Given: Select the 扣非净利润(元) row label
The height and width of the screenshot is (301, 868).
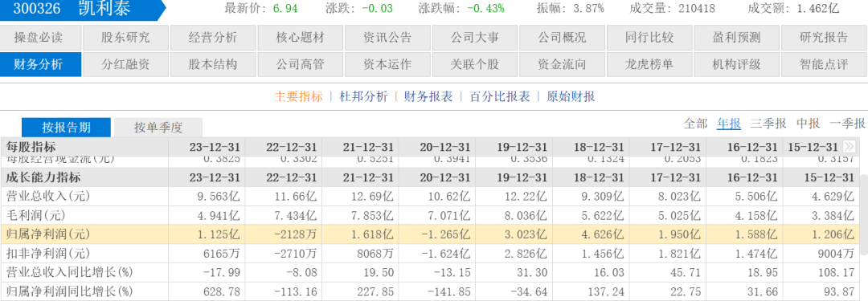Looking at the screenshot, I should (47, 254).
